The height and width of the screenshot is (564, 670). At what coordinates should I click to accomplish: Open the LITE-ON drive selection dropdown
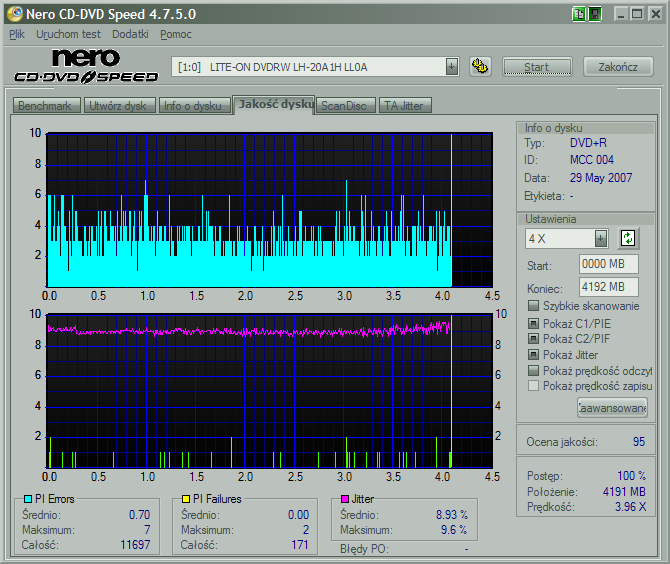(452, 67)
